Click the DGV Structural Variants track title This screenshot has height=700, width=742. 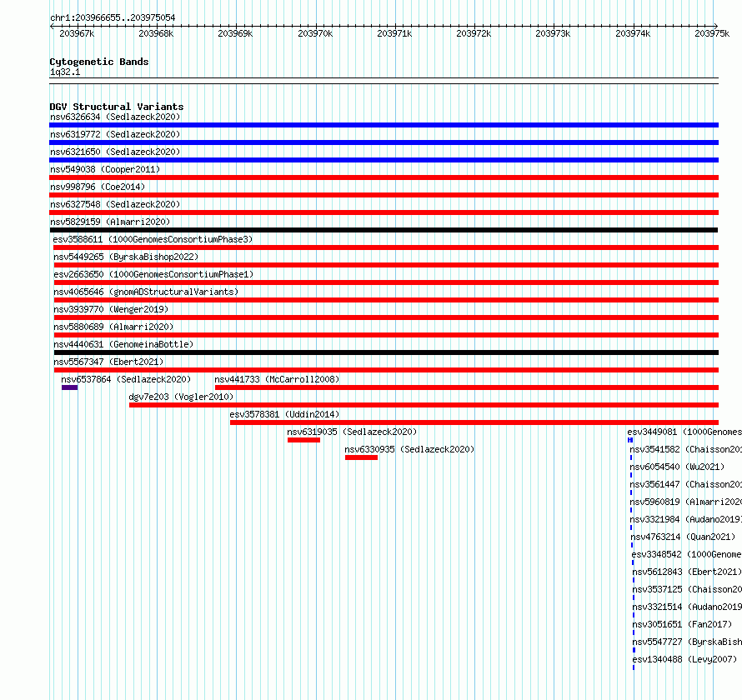pos(117,107)
